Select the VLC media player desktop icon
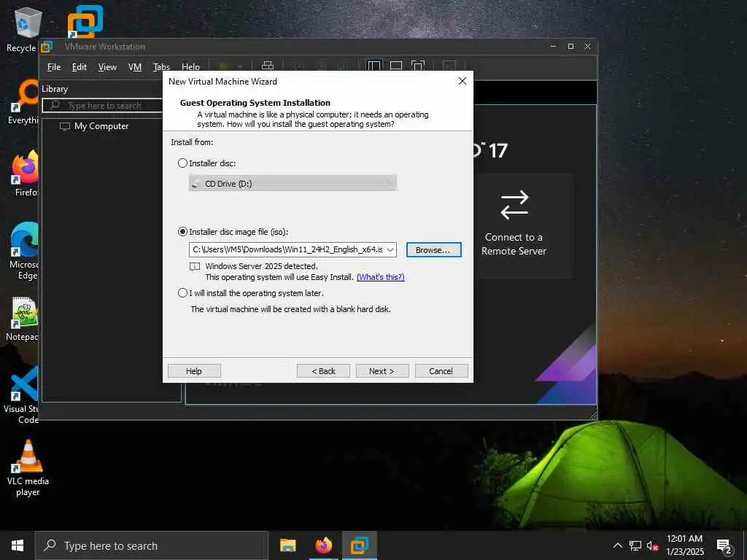The height and width of the screenshot is (560, 747). 28,468
